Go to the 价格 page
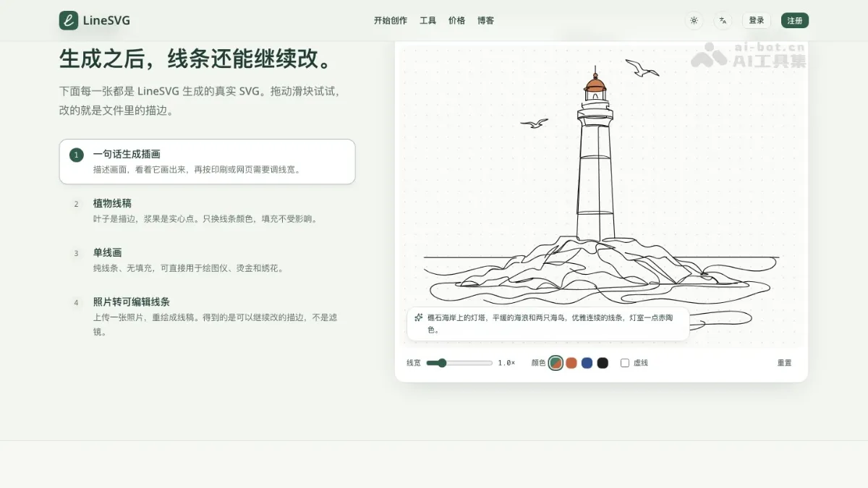Image resolution: width=868 pixels, height=488 pixels. 457,21
